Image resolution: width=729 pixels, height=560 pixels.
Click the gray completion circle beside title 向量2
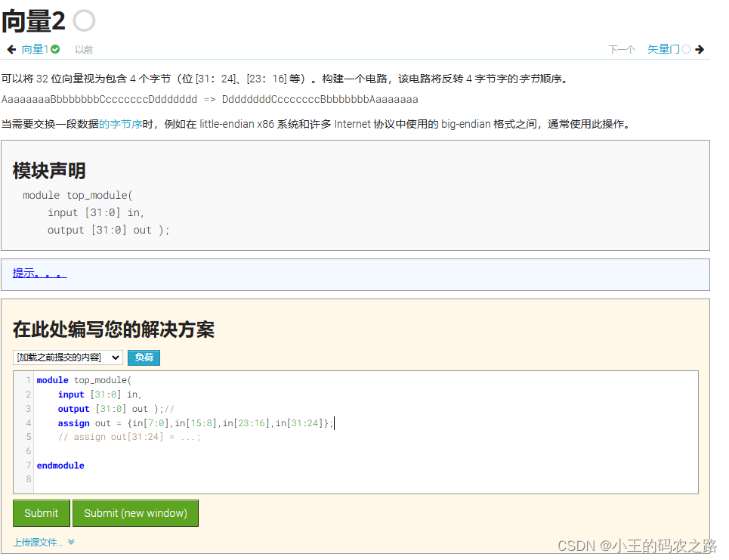click(83, 20)
